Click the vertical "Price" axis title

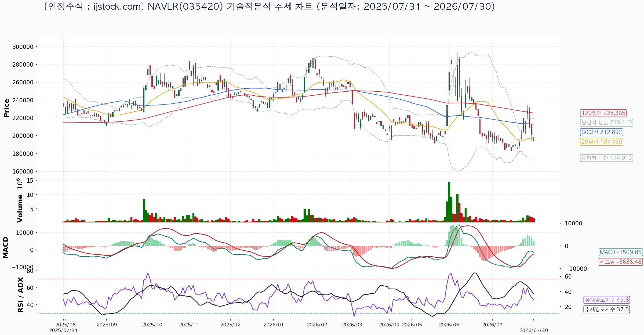click(6, 108)
